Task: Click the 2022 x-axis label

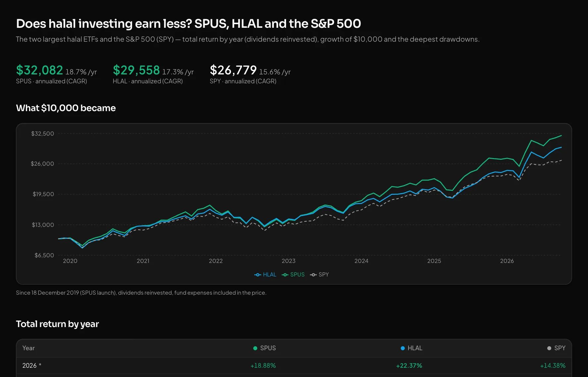Action: click(216, 261)
